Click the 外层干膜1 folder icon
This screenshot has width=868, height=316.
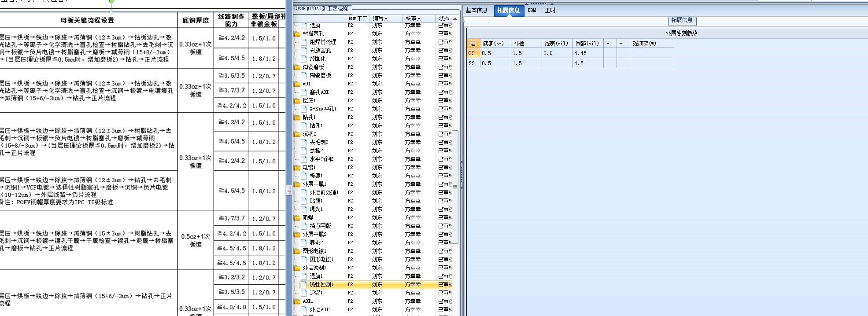pyautogui.click(x=297, y=184)
